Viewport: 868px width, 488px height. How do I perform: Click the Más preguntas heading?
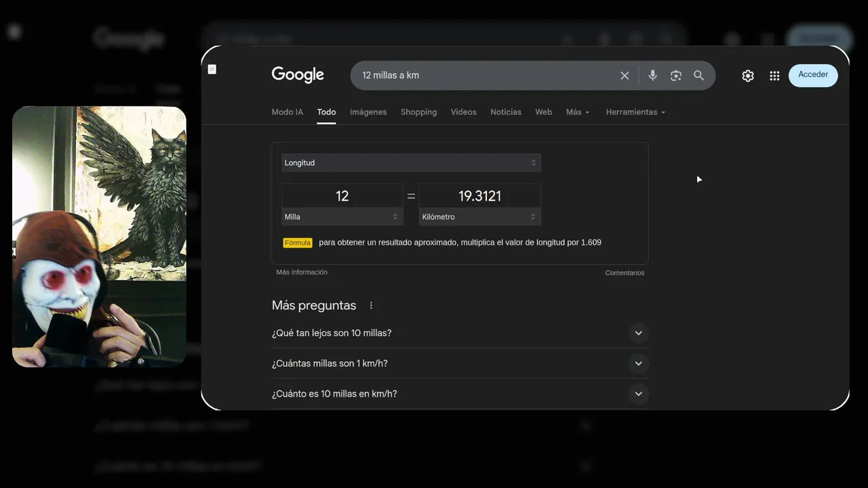tap(314, 306)
